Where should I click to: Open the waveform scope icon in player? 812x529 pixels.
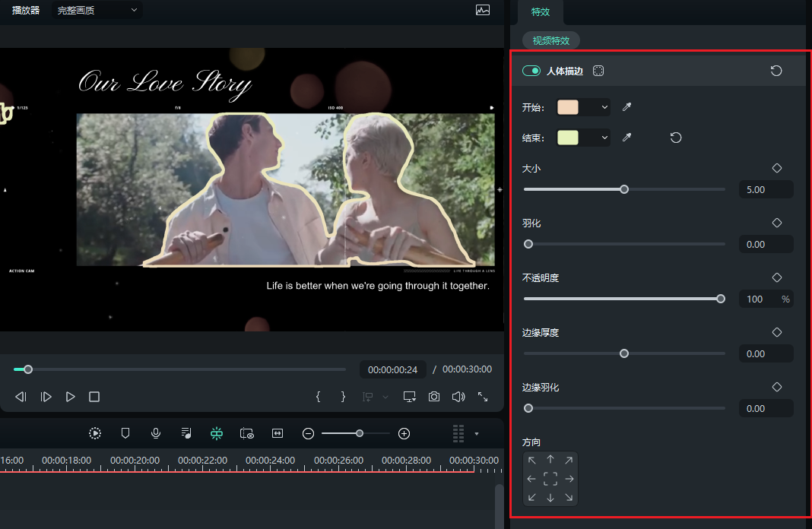coord(483,11)
